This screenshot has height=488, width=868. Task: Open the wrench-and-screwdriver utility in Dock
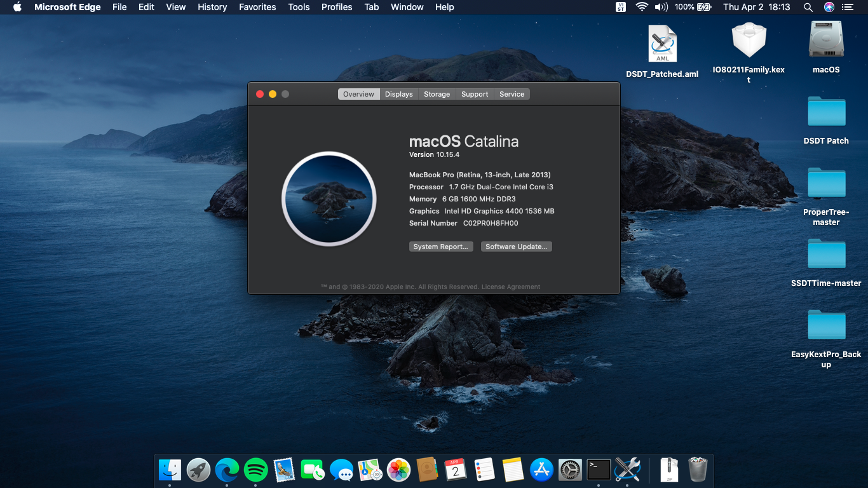627,470
